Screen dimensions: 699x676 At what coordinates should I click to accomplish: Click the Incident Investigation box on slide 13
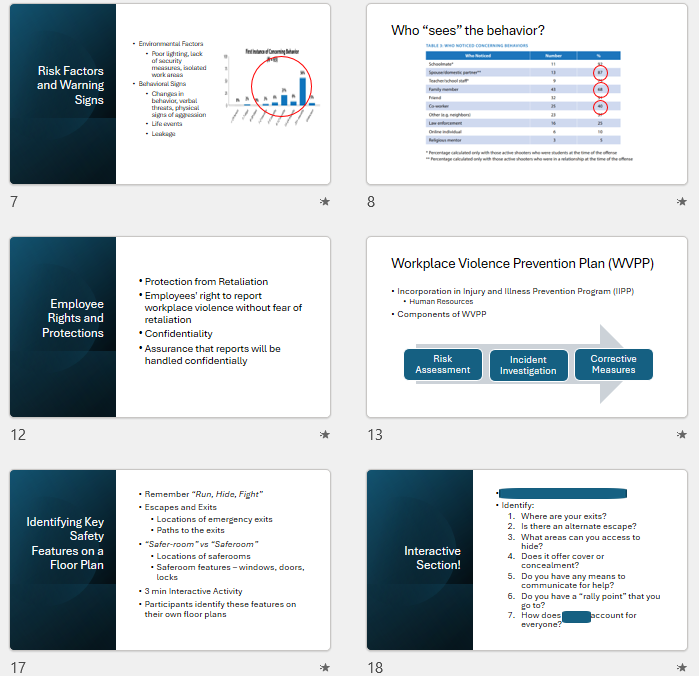[528, 365]
